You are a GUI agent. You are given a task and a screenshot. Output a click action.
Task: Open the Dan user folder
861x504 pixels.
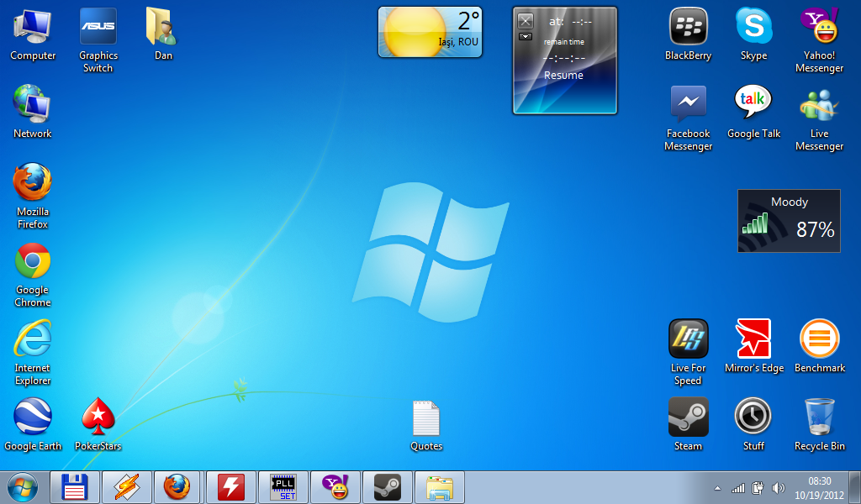(x=163, y=34)
